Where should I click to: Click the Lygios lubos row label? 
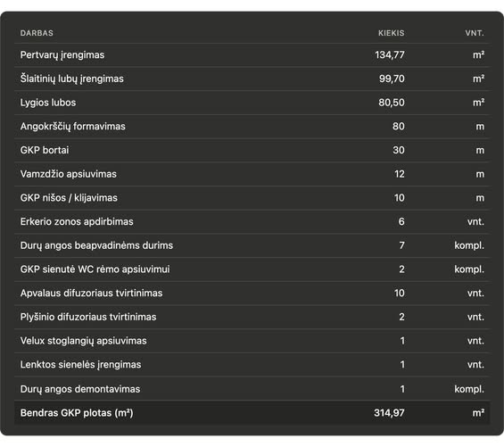pos(48,103)
